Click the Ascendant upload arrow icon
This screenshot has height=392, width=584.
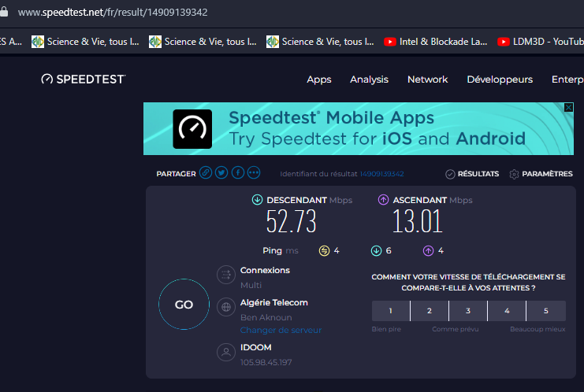click(383, 200)
